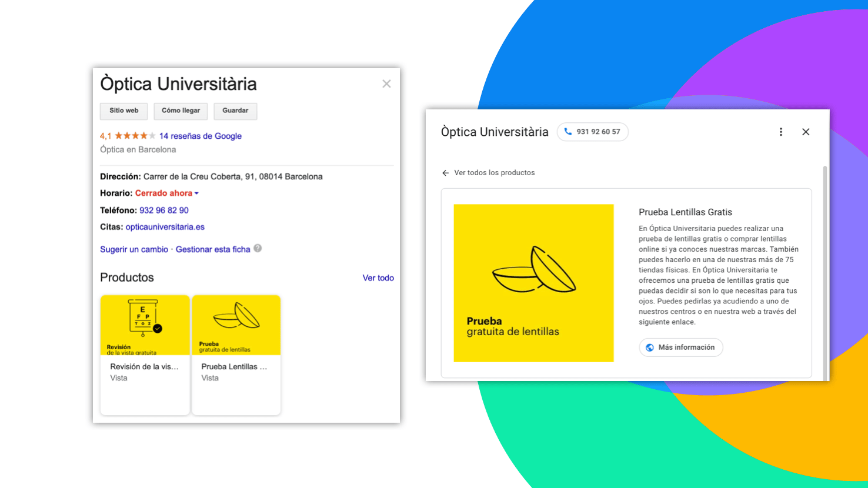Click the Óptica en Barcelona text

pyautogui.click(x=138, y=150)
